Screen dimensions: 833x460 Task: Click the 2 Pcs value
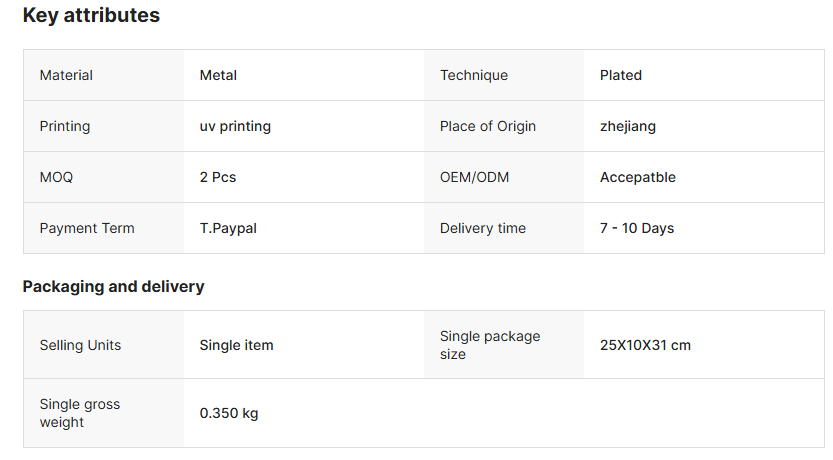218,177
